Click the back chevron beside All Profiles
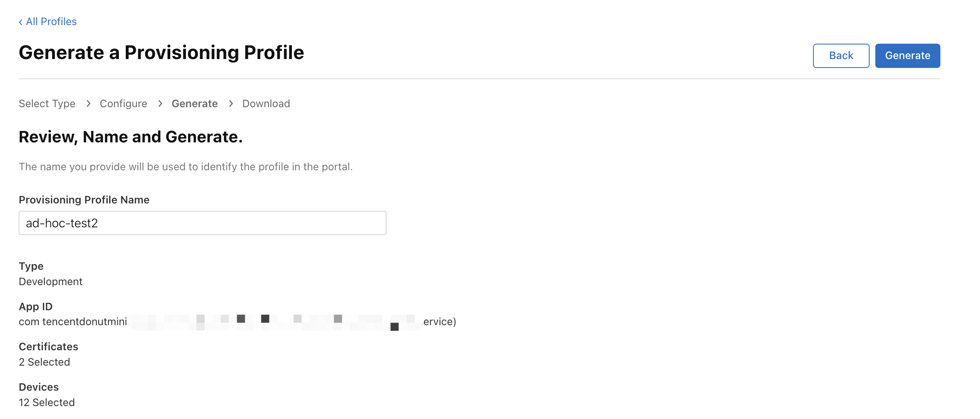 21,22
